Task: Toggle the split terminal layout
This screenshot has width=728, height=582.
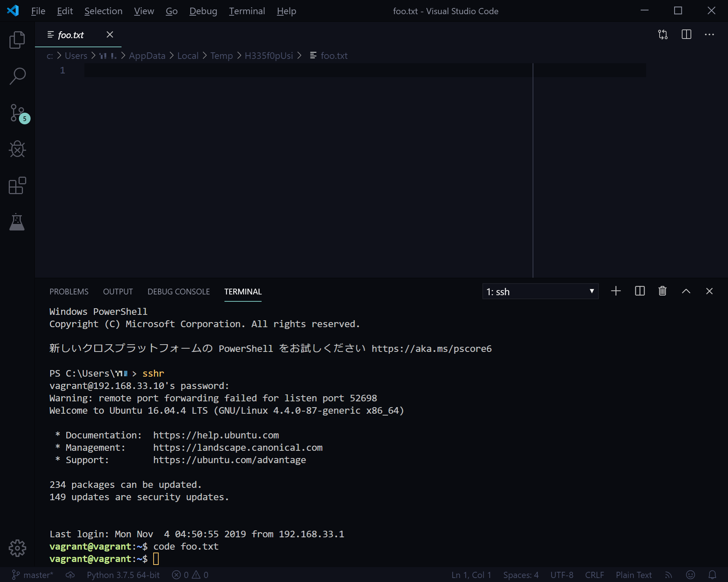Action: [x=639, y=291]
